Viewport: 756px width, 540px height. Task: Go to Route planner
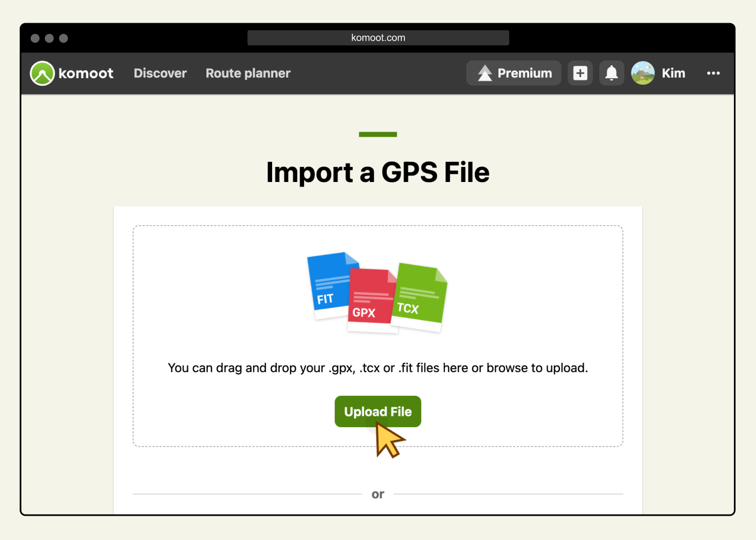pyautogui.click(x=248, y=73)
